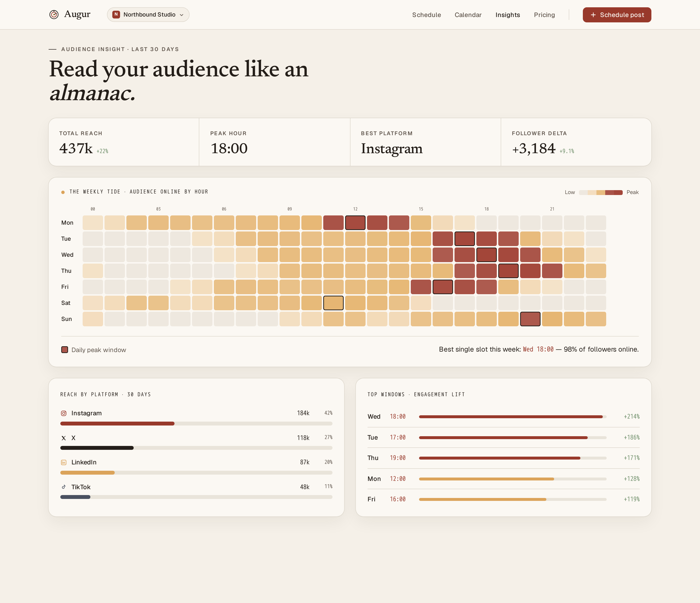Open the Northbound Studio workspace dropdown
The image size is (700, 603).
pos(148,15)
